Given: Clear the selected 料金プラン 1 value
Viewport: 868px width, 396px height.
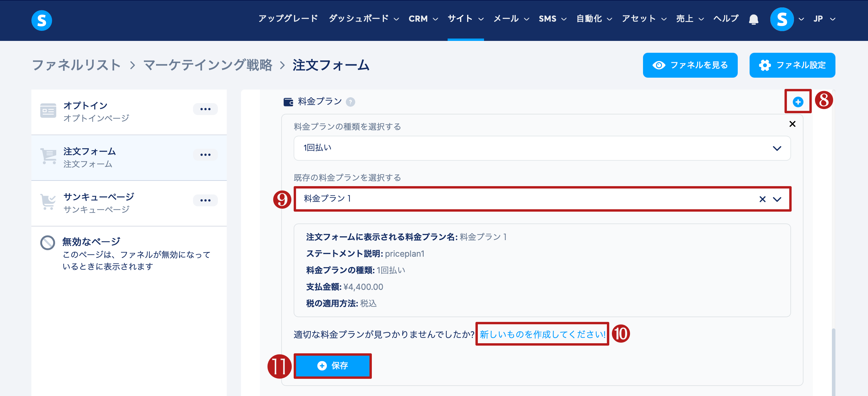Looking at the screenshot, I should [x=762, y=199].
